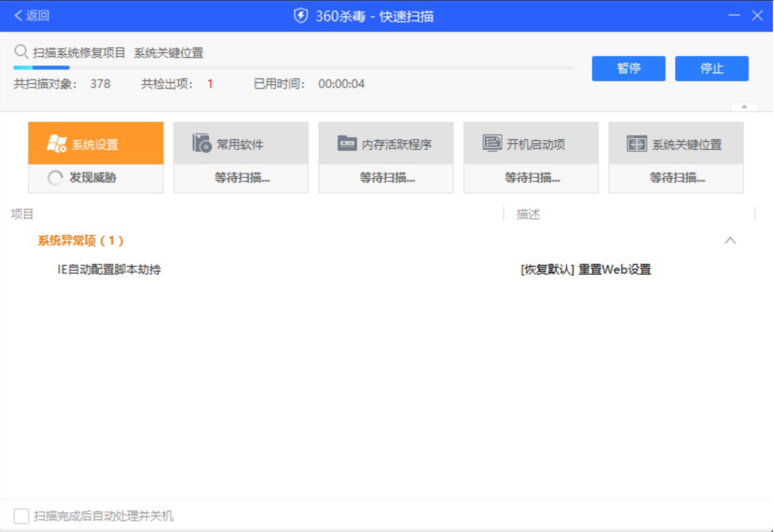Click the [恢复默认] 重置Web设置 description
Screen dimensions: 774x532
point(586,270)
